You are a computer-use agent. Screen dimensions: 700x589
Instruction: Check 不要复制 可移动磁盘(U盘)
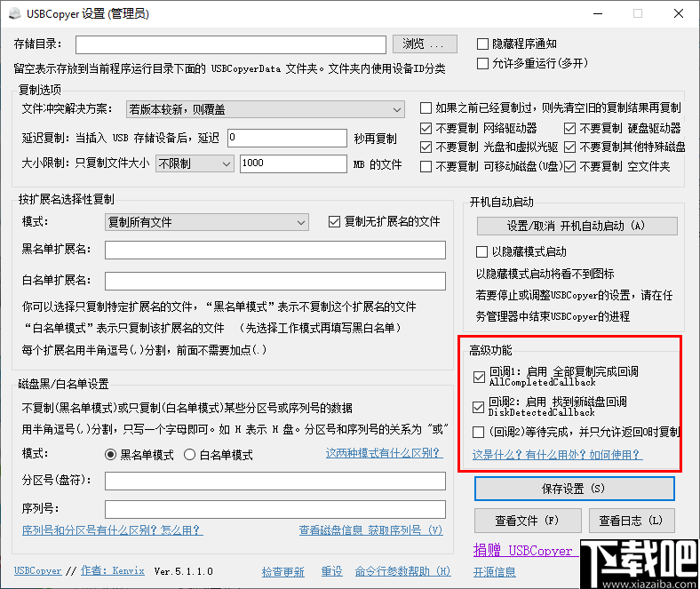(x=426, y=166)
